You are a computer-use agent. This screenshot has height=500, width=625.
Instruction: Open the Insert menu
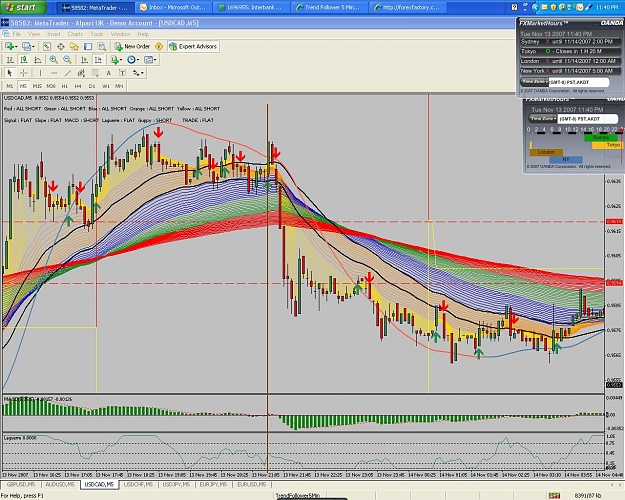pos(54,34)
